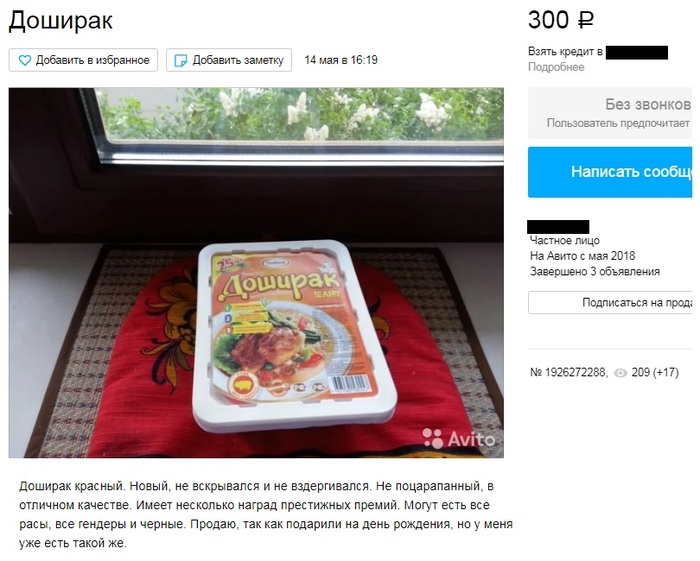Click the Avito watermark logo on photo
This screenshot has height=561, width=700.
click(x=459, y=439)
